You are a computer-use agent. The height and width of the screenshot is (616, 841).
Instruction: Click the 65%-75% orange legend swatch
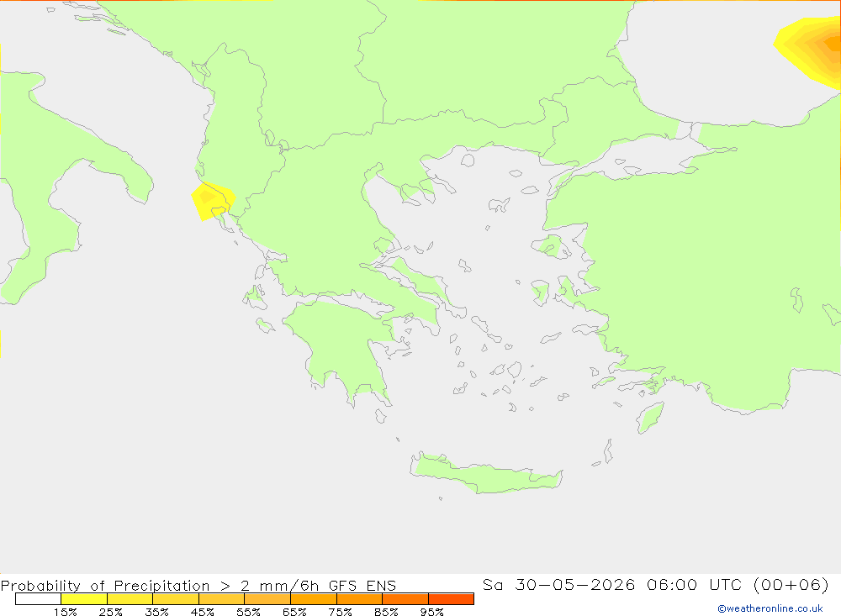313,598
